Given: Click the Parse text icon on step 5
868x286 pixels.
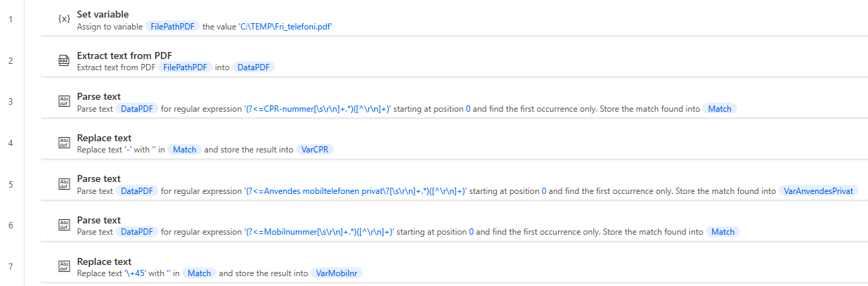Looking at the screenshot, I should [64, 184].
